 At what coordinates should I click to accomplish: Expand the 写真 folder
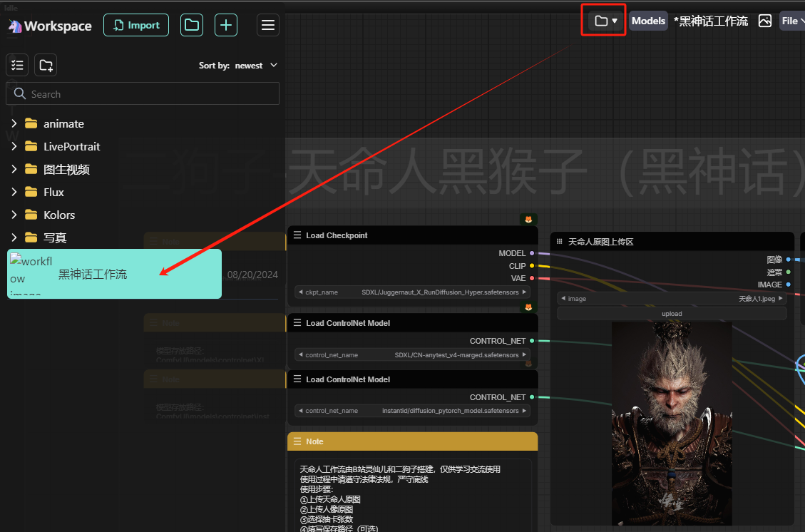(x=14, y=237)
